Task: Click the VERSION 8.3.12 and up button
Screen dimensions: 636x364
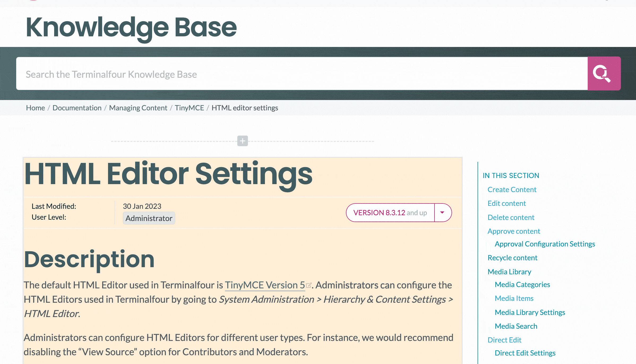Action: 390,213
